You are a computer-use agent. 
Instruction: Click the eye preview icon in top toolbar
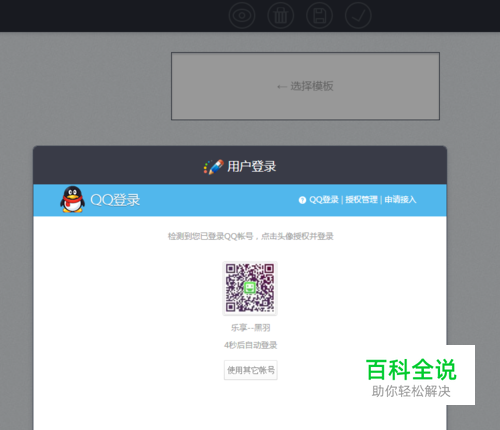click(242, 15)
